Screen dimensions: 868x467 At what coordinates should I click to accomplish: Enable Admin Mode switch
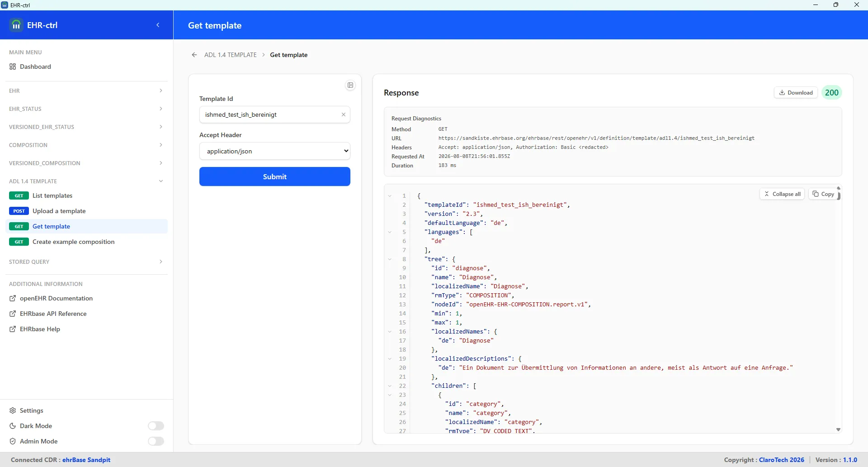point(156,441)
